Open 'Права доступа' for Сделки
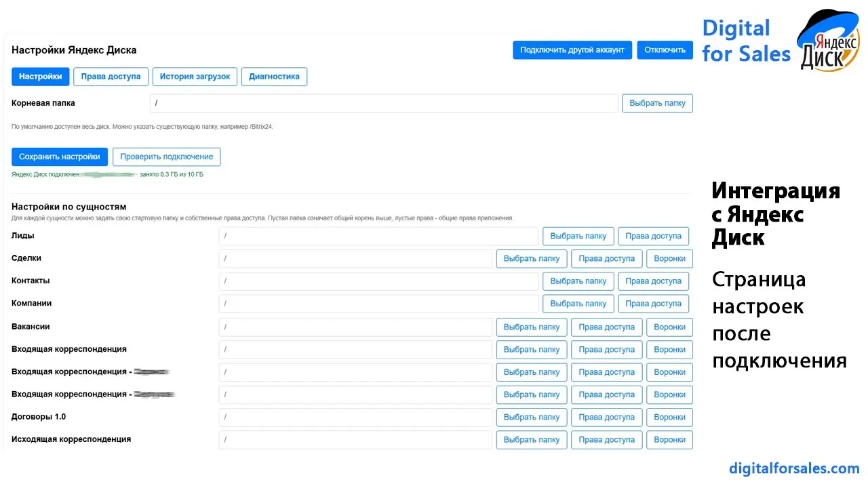 (607, 259)
